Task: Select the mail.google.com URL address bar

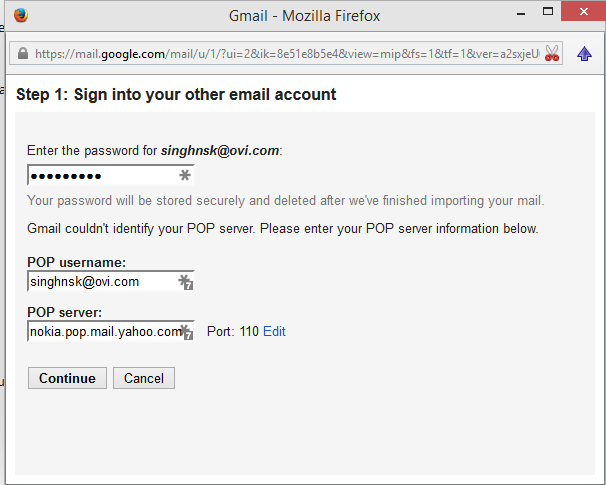Action: tap(286, 53)
